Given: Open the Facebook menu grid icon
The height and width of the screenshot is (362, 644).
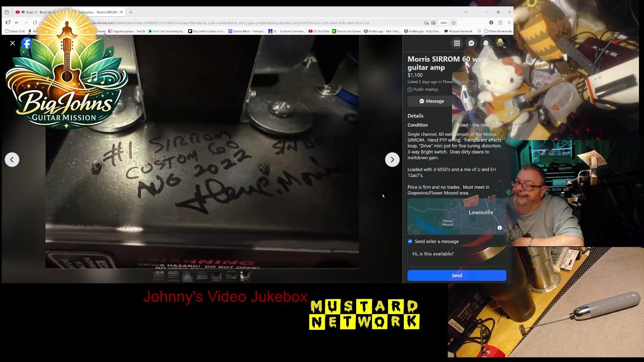Looking at the screenshot, I should 457,43.
